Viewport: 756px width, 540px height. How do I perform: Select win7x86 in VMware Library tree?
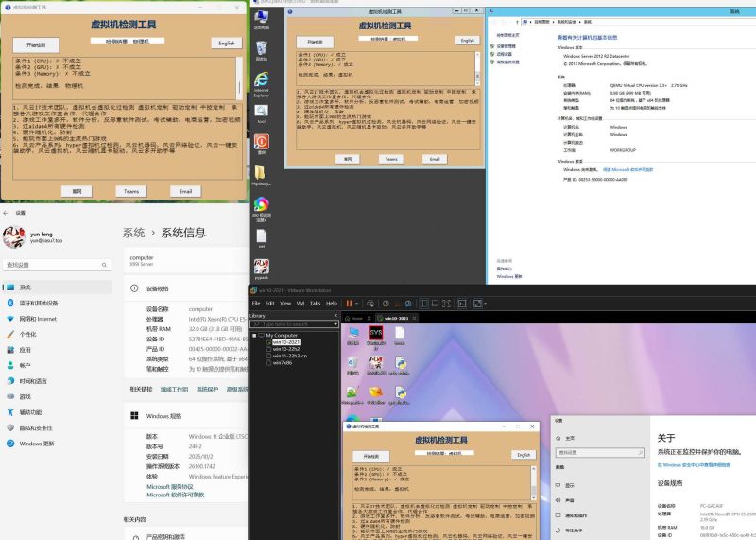[x=282, y=362]
